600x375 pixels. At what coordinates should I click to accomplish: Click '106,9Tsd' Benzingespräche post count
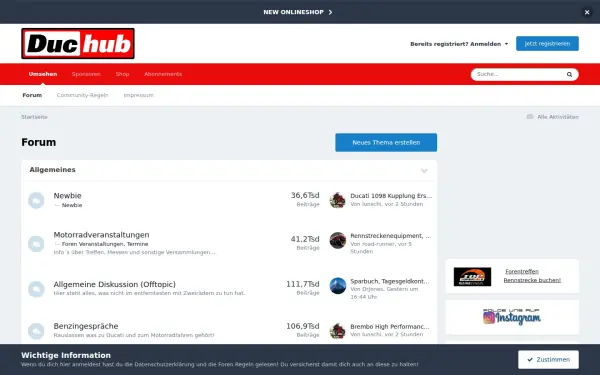(x=303, y=326)
